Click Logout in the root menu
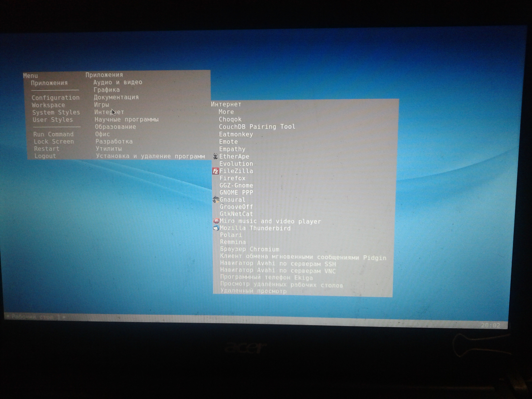Viewport: 532px width, 399px height. [x=45, y=156]
